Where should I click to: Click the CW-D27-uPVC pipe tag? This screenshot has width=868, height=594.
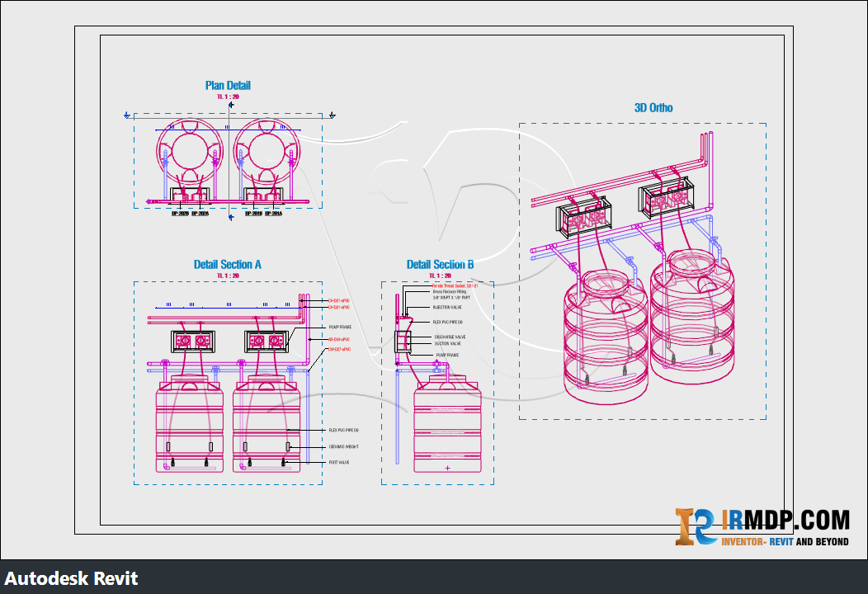pos(339,350)
